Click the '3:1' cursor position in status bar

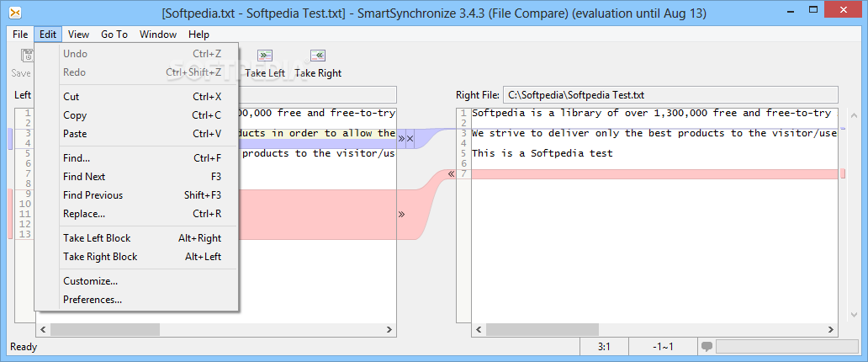click(604, 347)
